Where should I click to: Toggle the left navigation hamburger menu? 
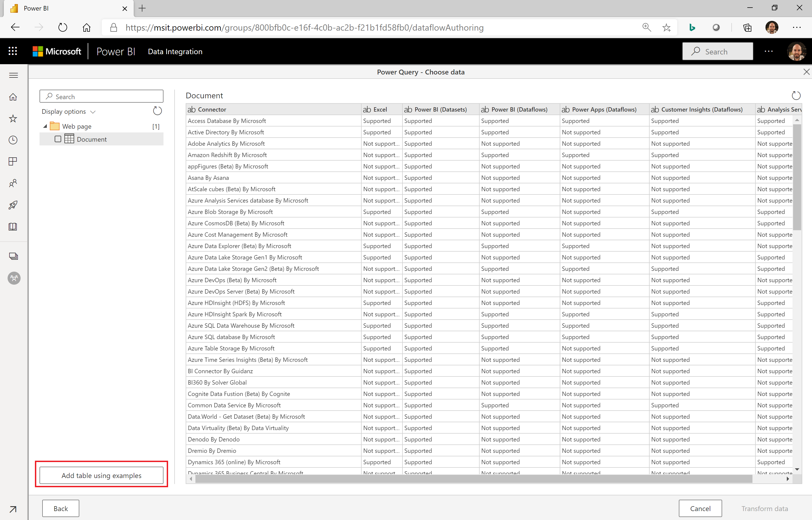[x=14, y=75]
